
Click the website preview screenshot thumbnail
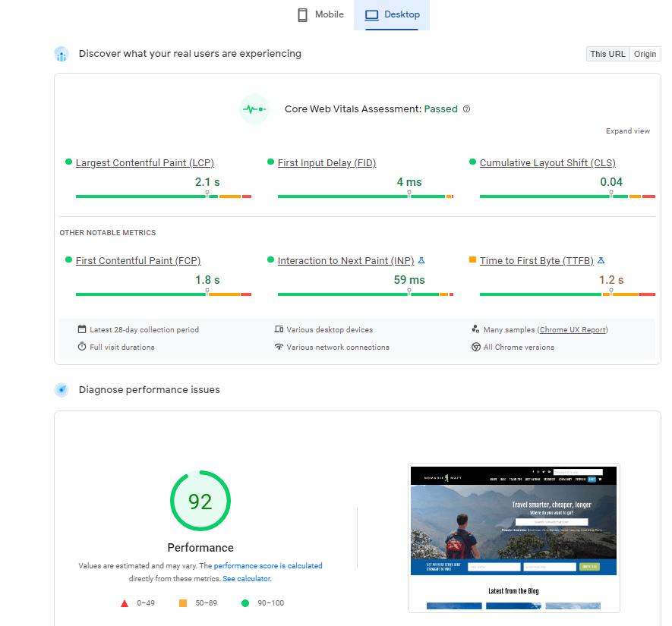513,537
